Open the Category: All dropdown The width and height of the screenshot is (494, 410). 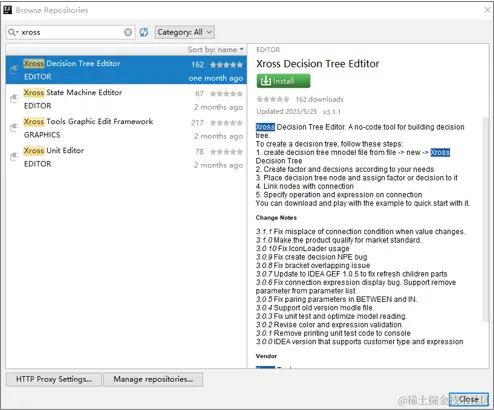pos(184,32)
